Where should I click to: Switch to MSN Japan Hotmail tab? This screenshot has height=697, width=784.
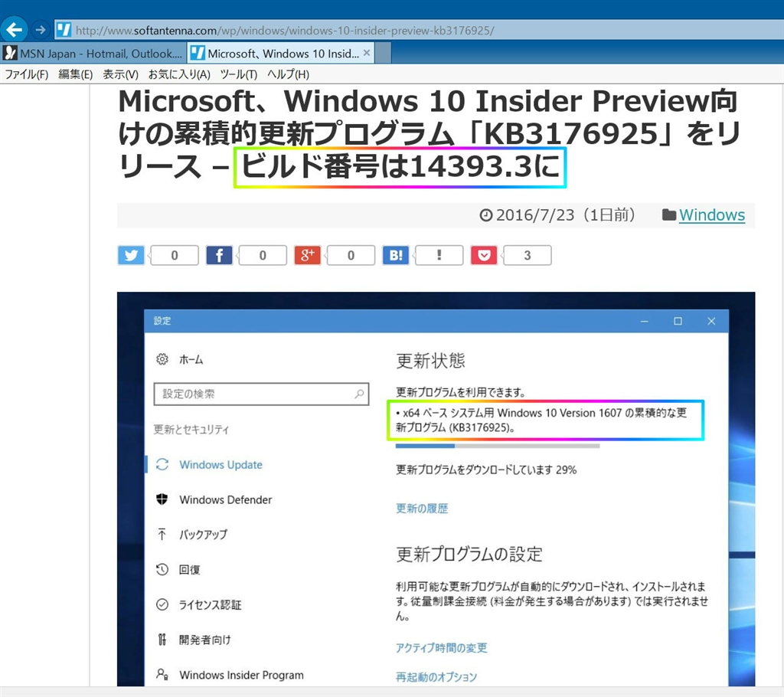click(93, 53)
